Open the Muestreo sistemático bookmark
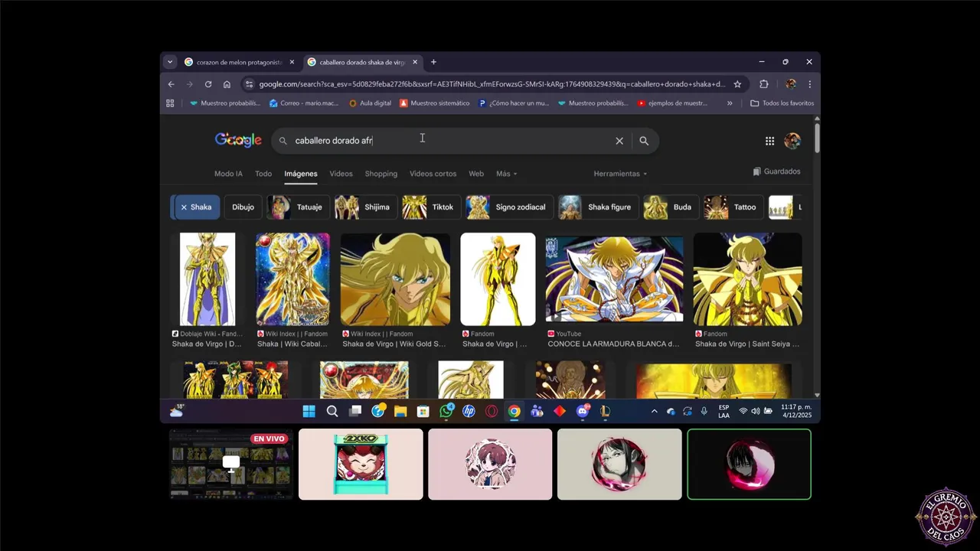The width and height of the screenshot is (980, 551). click(x=434, y=103)
